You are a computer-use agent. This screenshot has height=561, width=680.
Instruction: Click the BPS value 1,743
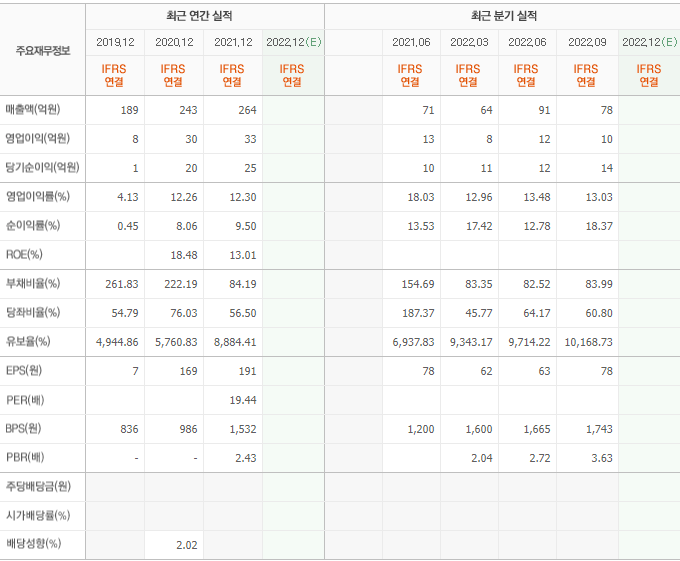click(x=600, y=429)
